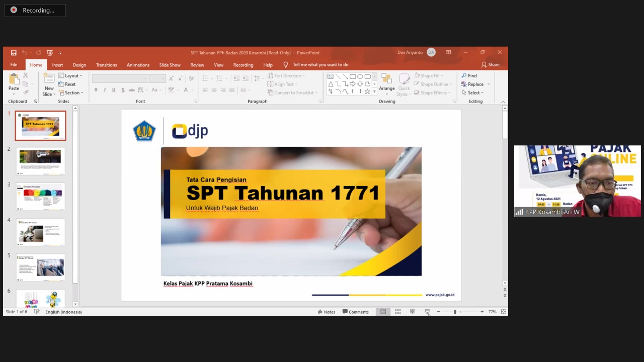Open the Slide Show tab
Image resolution: width=644 pixels, height=362 pixels.
pos(170,65)
